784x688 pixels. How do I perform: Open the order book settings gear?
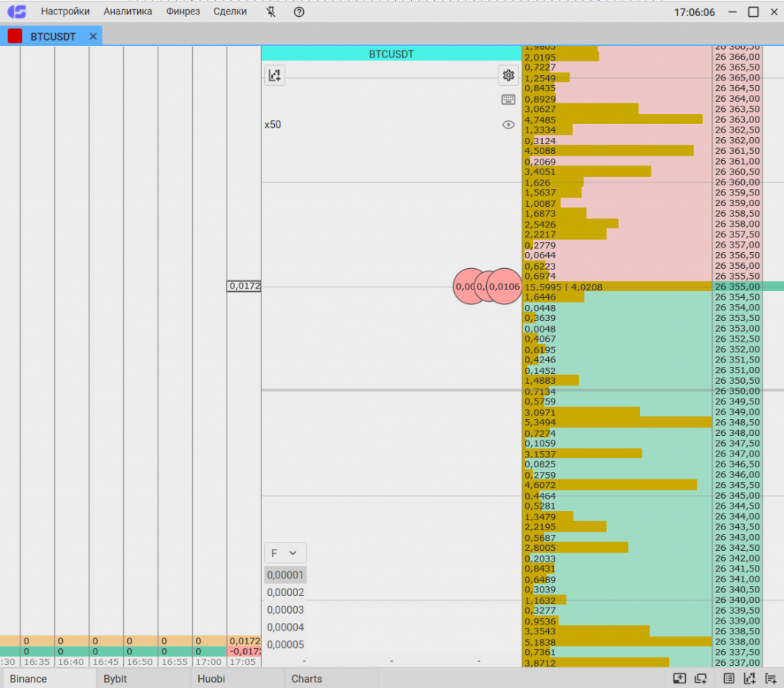pyautogui.click(x=508, y=75)
